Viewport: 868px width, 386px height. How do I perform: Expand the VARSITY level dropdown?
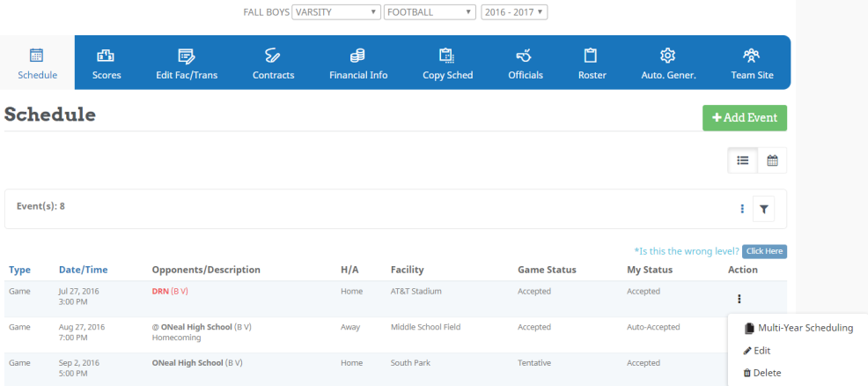point(336,12)
